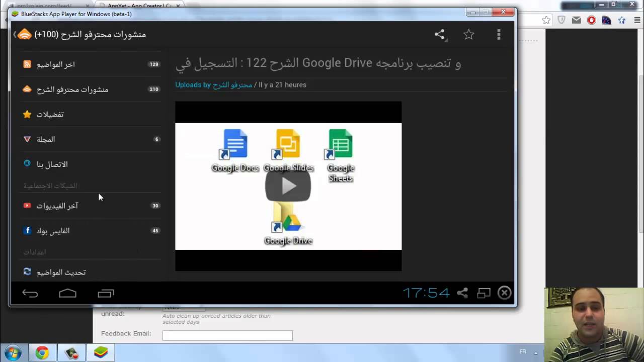644x362 pixels.
Task: Open Windows Start menu
Action: [13, 352]
